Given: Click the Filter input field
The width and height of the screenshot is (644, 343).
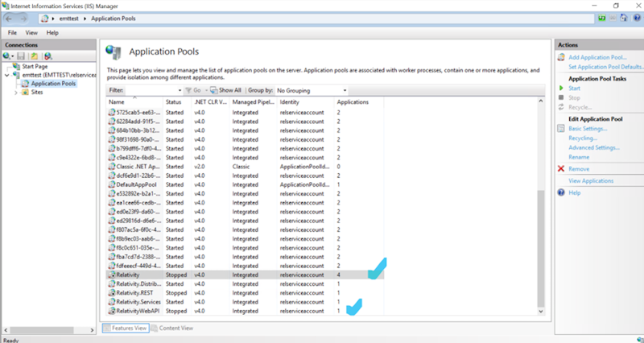Looking at the screenshot, I should click(x=151, y=90).
